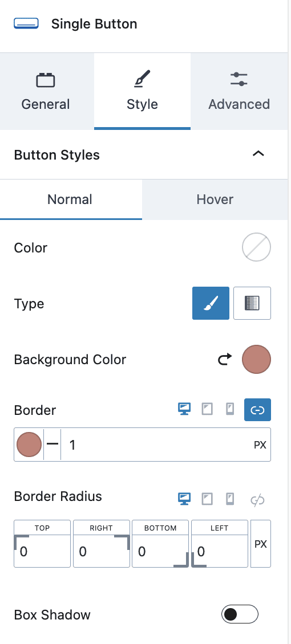Switch to Hover state settings
Screen dimensions: 291x644
pos(215,199)
